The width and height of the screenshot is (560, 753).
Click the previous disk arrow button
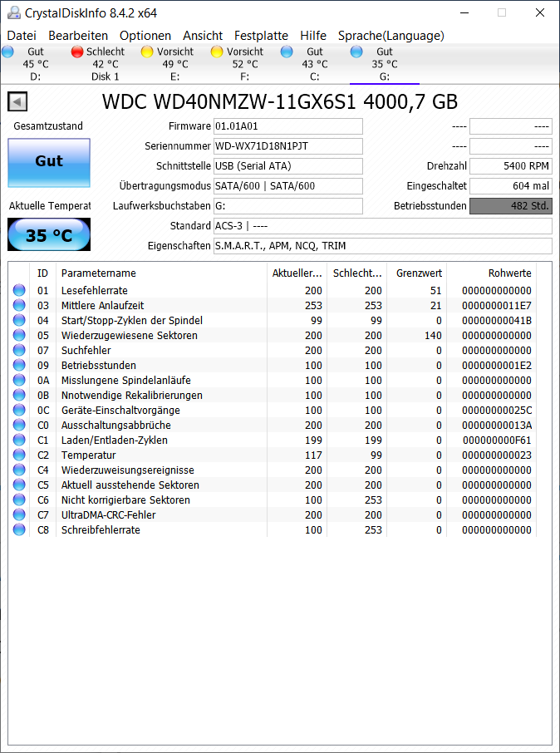pos(17,101)
